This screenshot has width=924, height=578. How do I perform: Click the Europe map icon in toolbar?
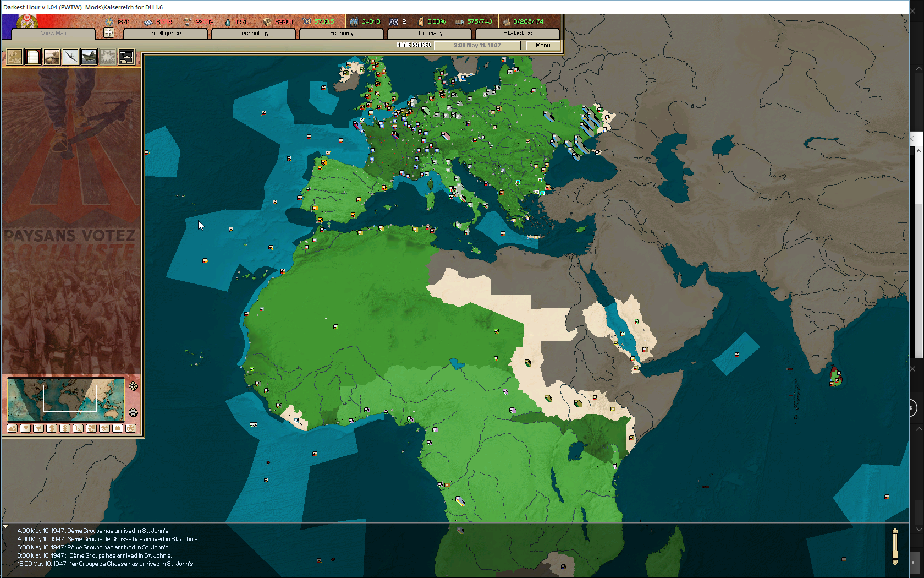point(14,57)
